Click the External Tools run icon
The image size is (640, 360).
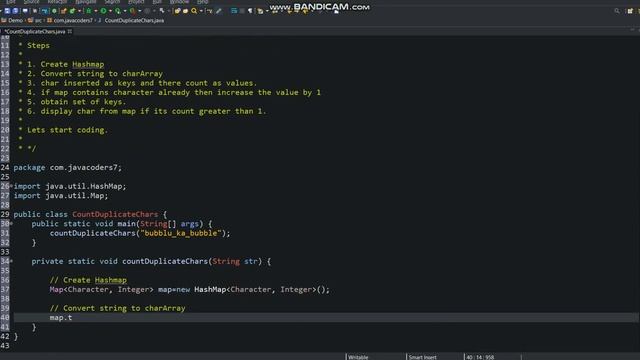pos(132,11)
